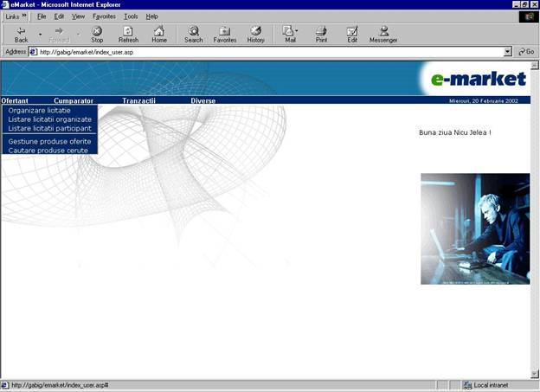Click inside the Address URL field
The width and height of the screenshot is (540, 392).
click(260, 52)
